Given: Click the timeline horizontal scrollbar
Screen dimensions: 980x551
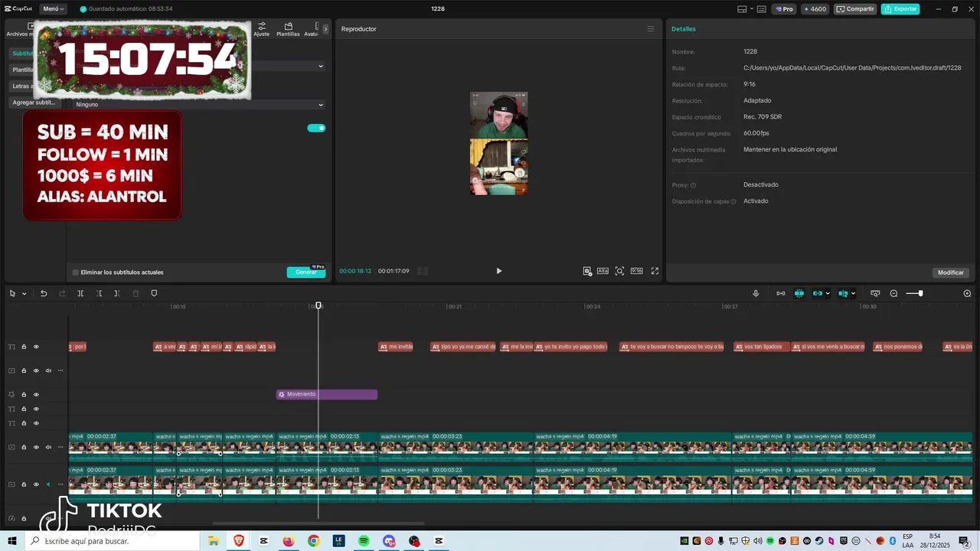Looking at the screenshot, I should coord(318,523).
